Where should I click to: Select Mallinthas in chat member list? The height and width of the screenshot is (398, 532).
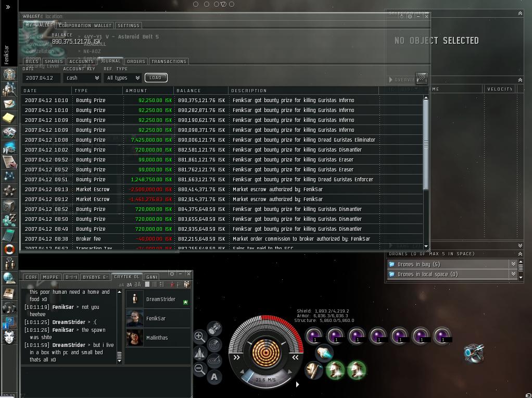tap(157, 338)
